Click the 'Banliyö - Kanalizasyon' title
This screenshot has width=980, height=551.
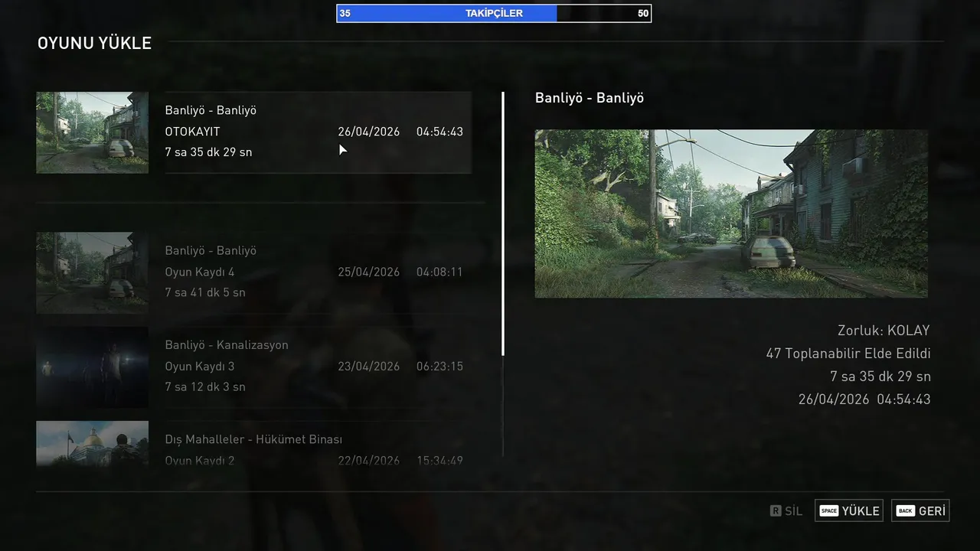(x=227, y=345)
